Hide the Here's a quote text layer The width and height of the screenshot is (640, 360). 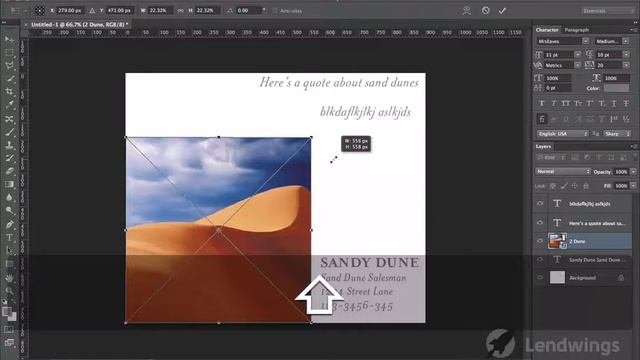(540, 223)
